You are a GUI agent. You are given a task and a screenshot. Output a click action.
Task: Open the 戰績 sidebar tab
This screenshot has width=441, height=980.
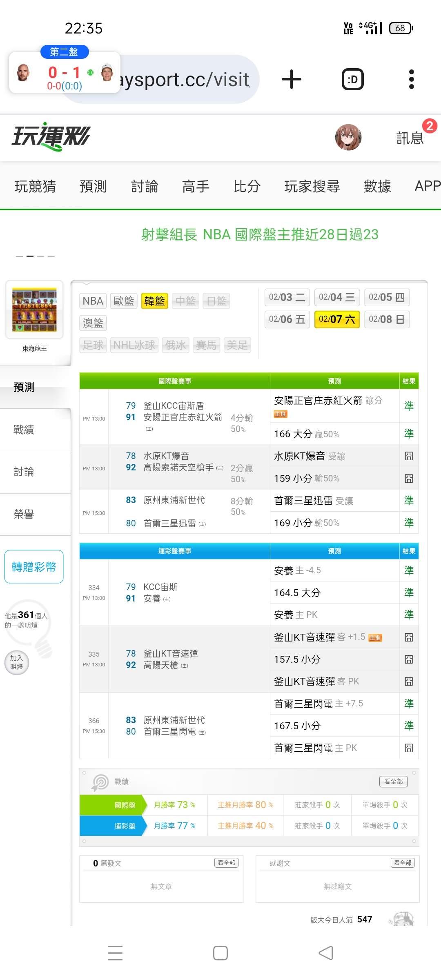point(35,430)
